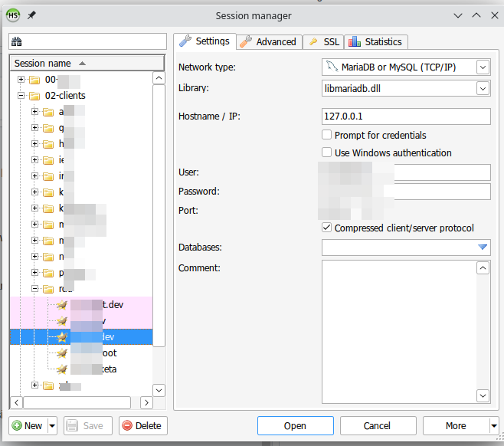Switch to the Advanced tab

269,42
